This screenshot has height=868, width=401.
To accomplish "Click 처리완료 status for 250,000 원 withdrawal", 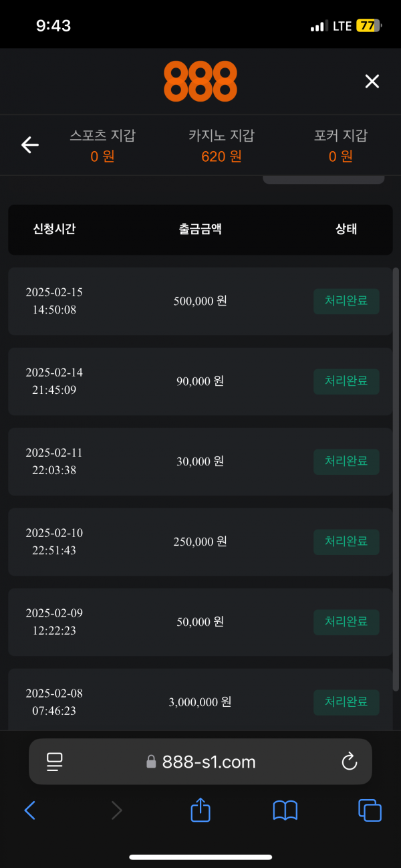I will [346, 542].
